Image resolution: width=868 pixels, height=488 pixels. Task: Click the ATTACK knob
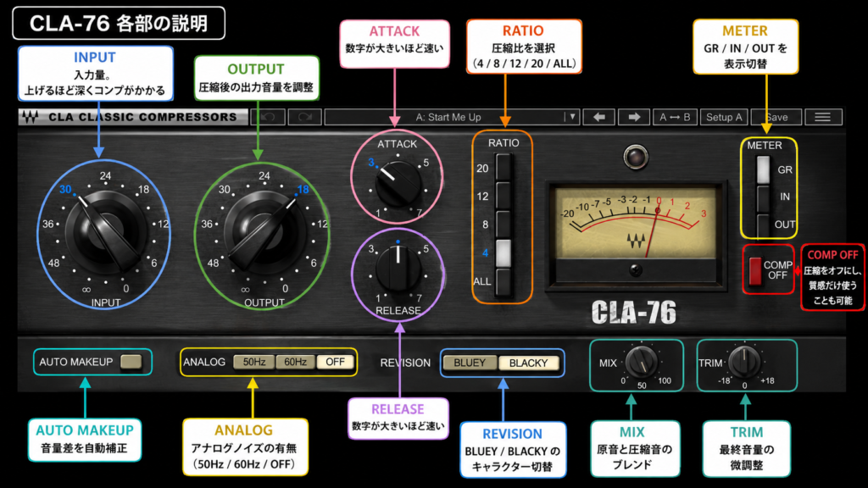398,183
